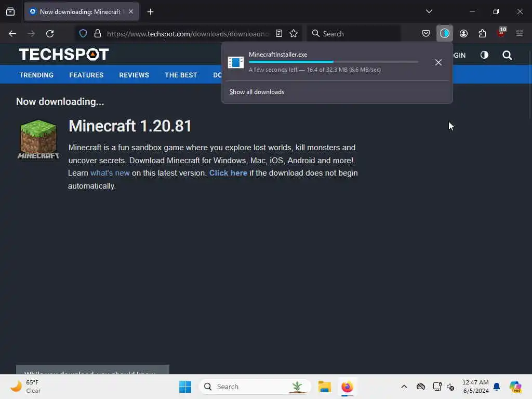The image size is (532, 399).
Task: Open the TRENDING navigation section
Action: coord(36,75)
